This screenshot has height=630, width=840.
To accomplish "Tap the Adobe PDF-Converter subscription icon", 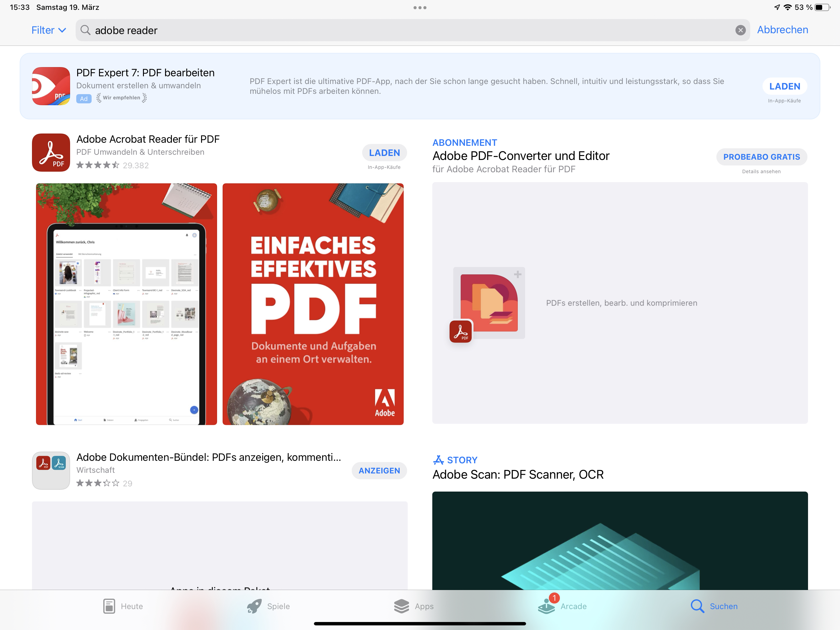I will 489,303.
